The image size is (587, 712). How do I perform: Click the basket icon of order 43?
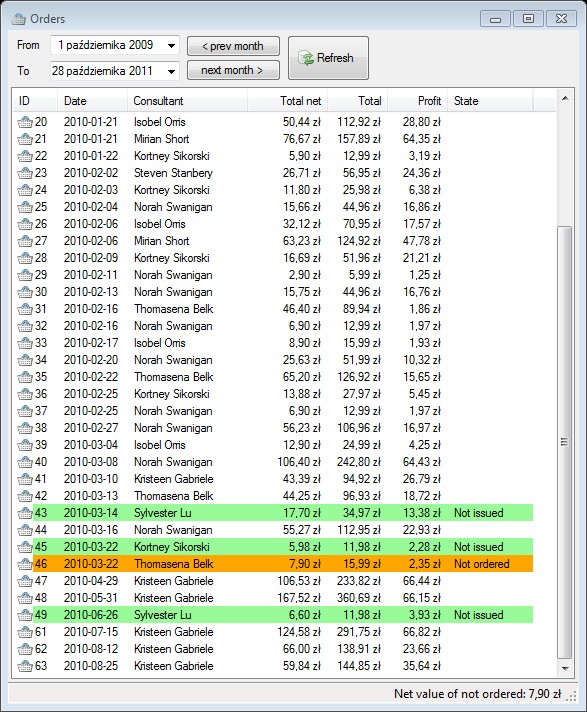point(25,513)
